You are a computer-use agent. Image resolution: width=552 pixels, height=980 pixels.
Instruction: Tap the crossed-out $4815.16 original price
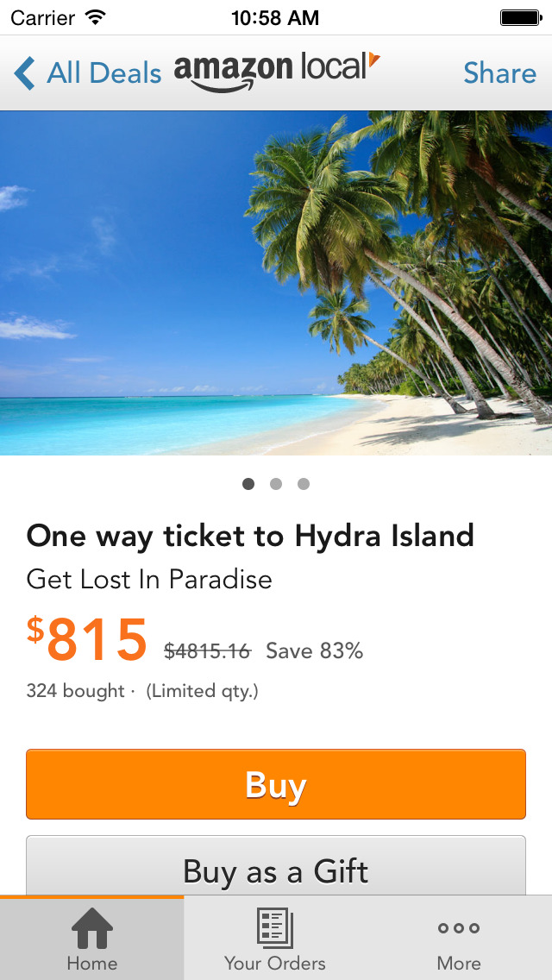tap(207, 651)
